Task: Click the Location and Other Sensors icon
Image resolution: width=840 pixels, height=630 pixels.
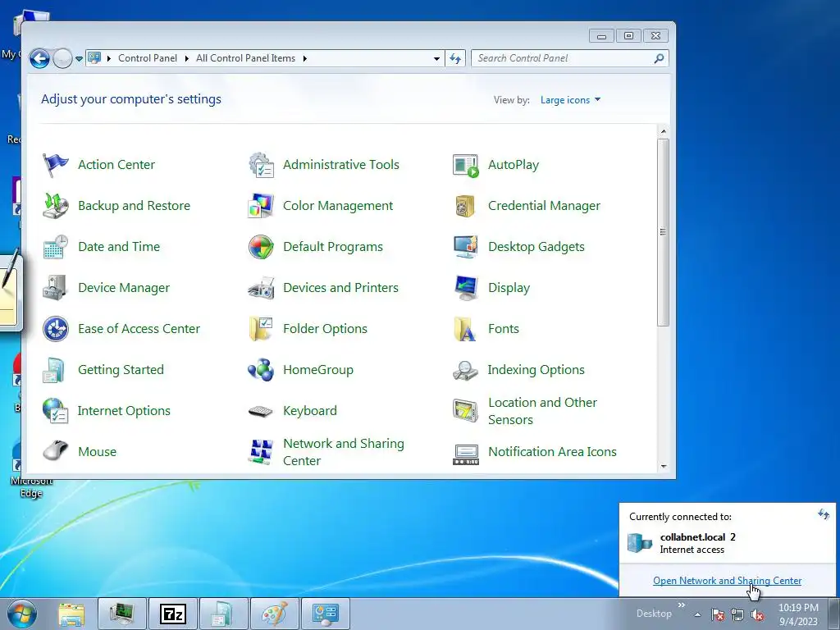Action: (466, 411)
